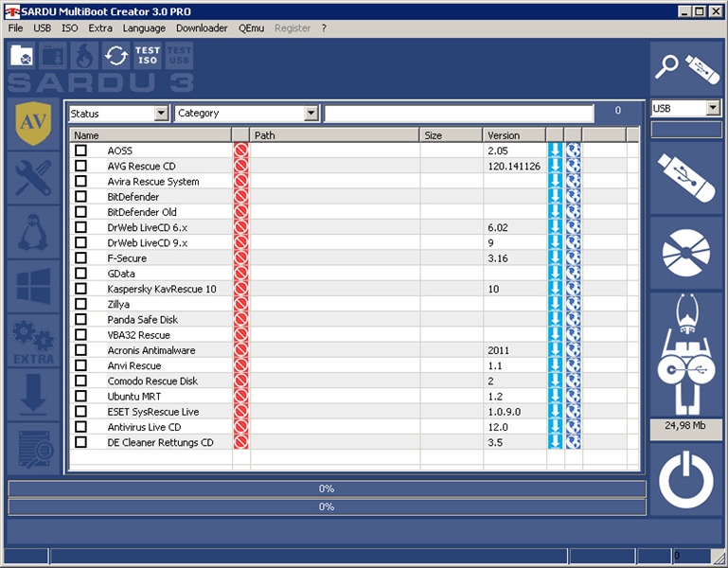Select the Anvi Rescue row name

[x=134, y=365]
